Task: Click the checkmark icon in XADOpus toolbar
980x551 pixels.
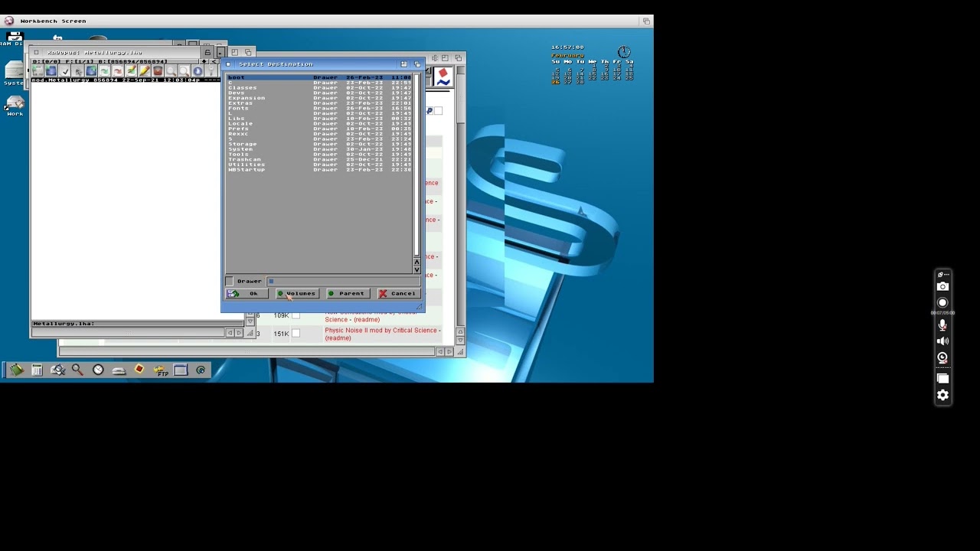Action: click(64, 71)
